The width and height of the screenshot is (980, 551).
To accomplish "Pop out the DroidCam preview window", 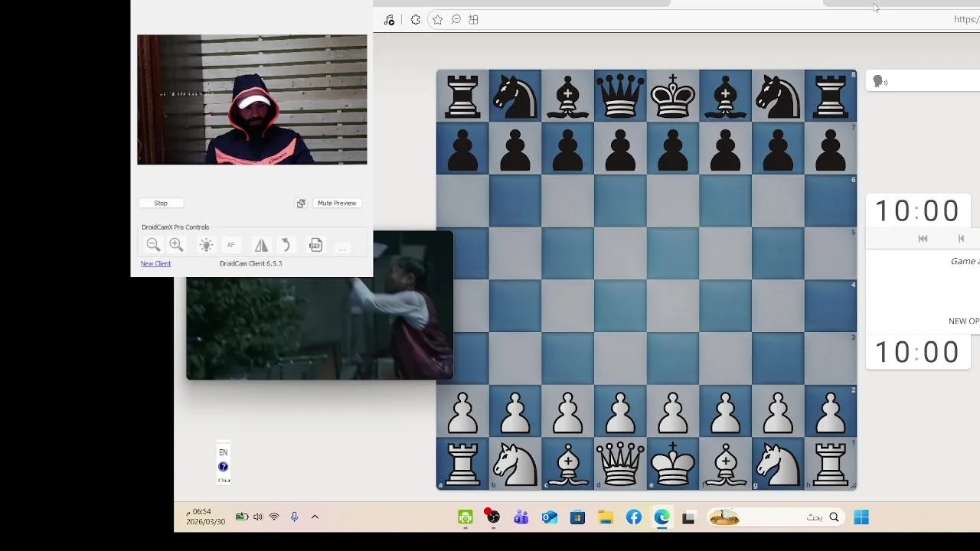I will (301, 203).
